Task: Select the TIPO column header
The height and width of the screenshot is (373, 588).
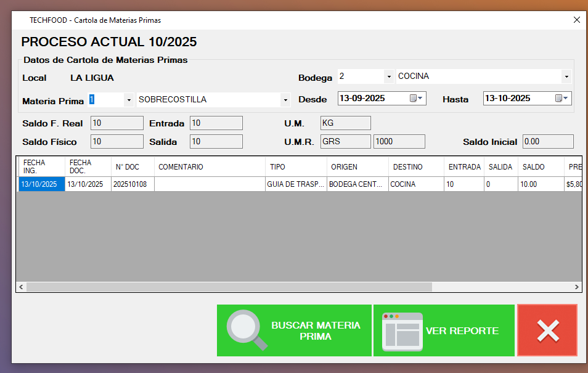Action: pos(295,167)
